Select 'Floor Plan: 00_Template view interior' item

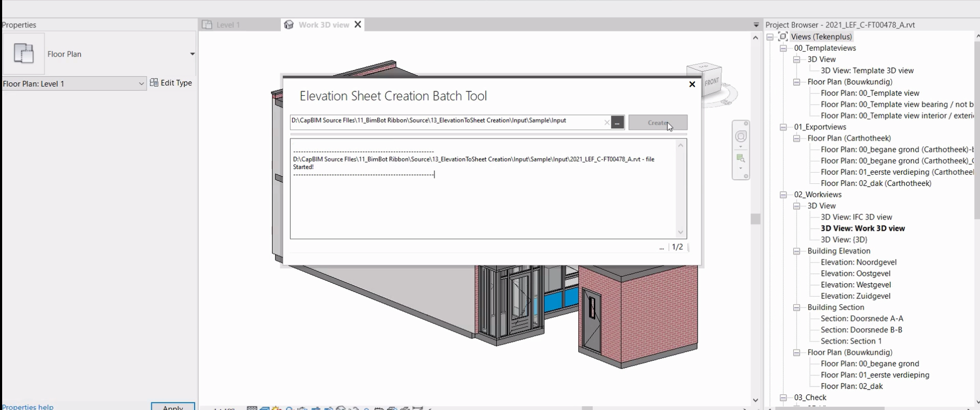(897, 115)
